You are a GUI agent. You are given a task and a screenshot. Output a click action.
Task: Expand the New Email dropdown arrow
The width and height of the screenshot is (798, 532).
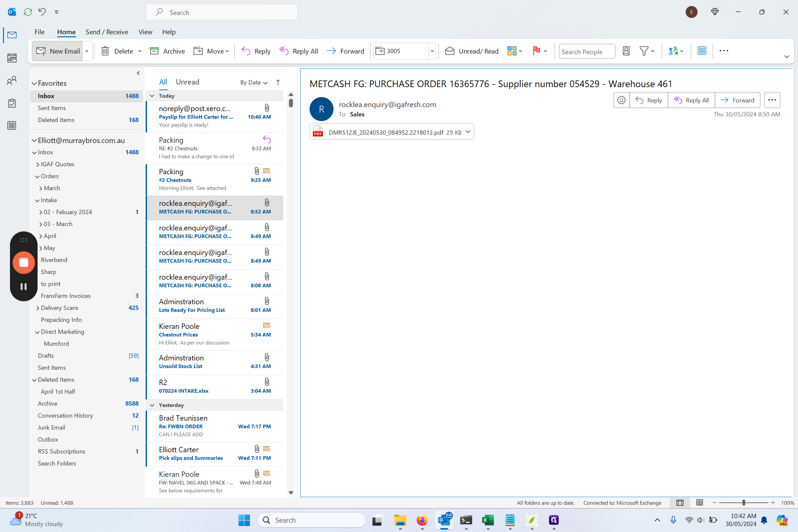[87, 51]
